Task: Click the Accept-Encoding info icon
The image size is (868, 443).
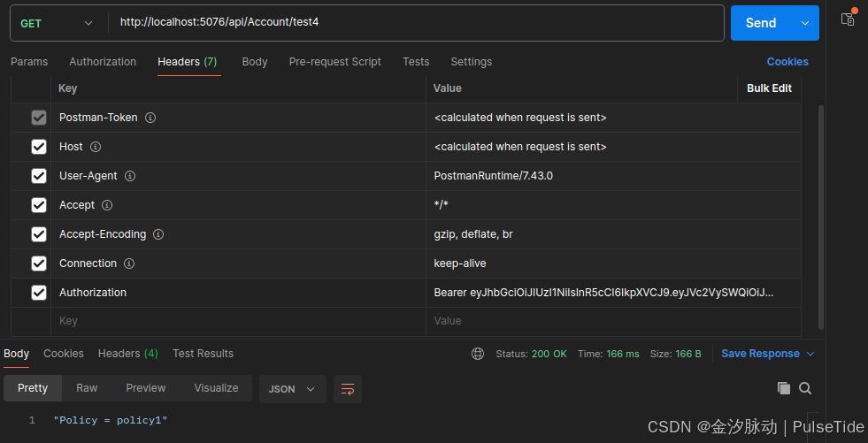Action: [x=158, y=234]
